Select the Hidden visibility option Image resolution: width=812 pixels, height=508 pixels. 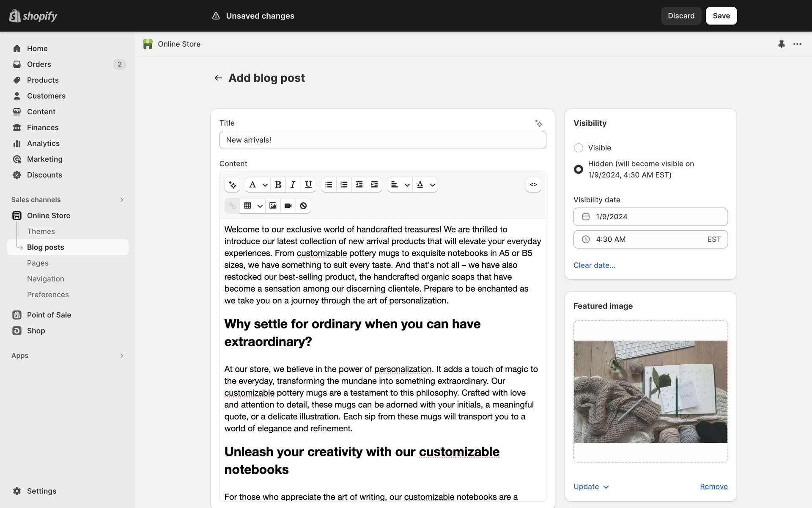click(578, 169)
